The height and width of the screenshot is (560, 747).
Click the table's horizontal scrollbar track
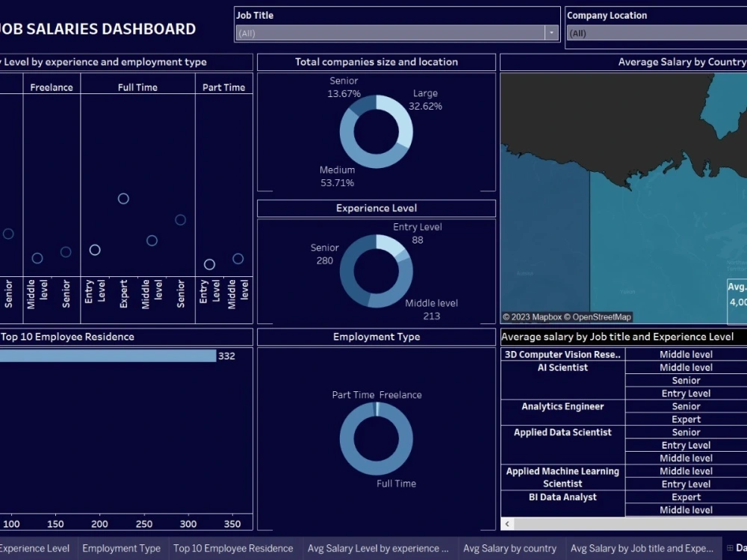pos(630,524)
